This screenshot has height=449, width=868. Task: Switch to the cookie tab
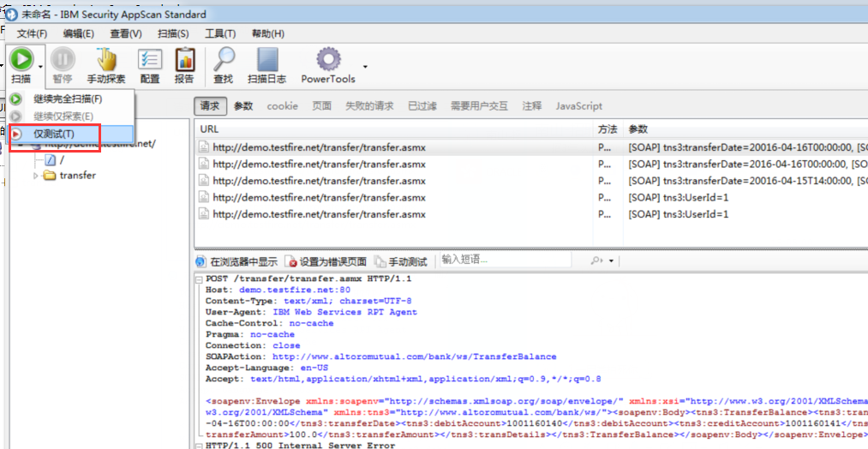click(x=282, y=105)
